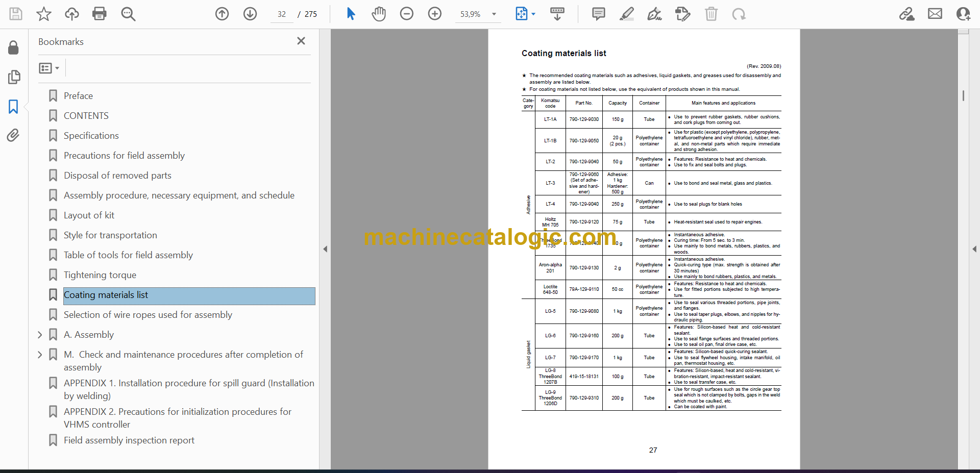Select the highlight text pen tool

pos(627,14)
